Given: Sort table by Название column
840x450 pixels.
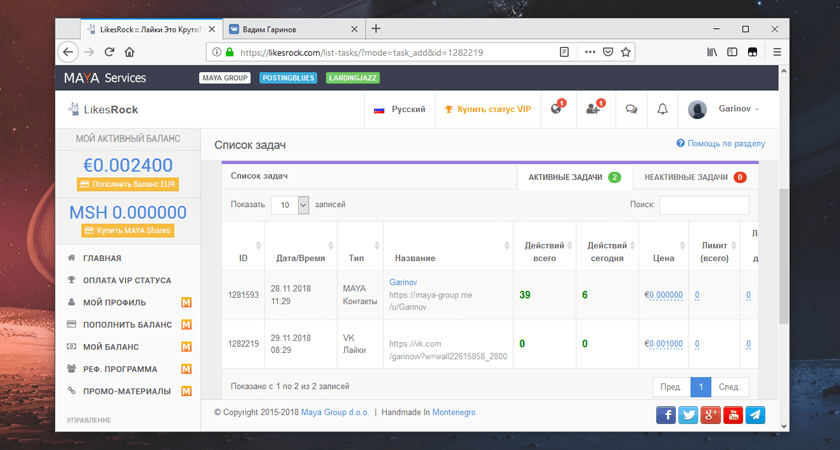Looking at the screenshot, I should coord(448,246).
